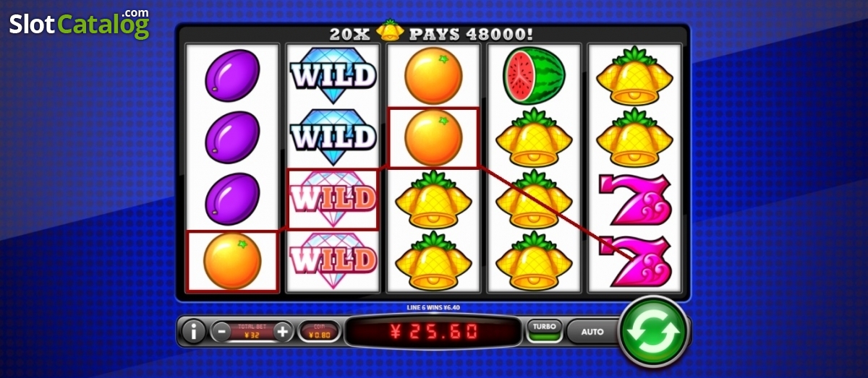This screenshot has width=868, height=378.
Task: Toggle Turbo mode
Action: coord(544,331)
